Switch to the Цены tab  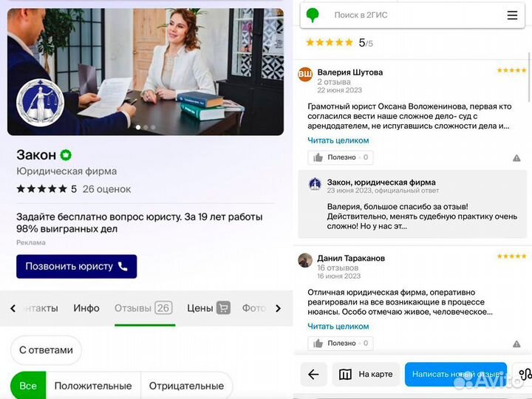point(208,308)
